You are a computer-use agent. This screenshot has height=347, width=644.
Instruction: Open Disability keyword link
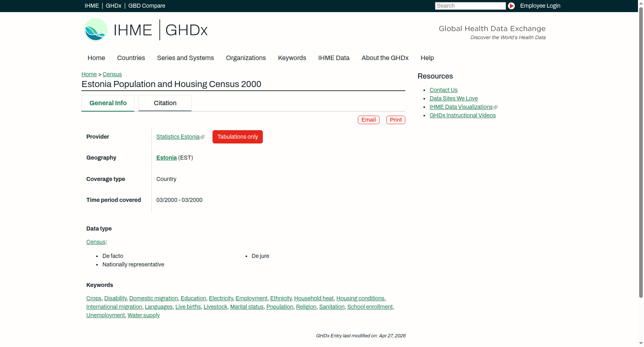(116, 298)
